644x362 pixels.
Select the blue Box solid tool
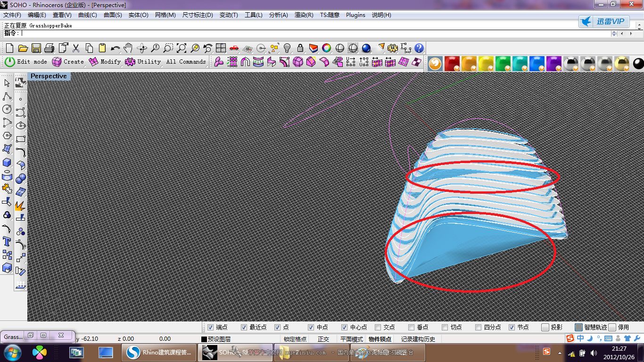pos(7,162)
